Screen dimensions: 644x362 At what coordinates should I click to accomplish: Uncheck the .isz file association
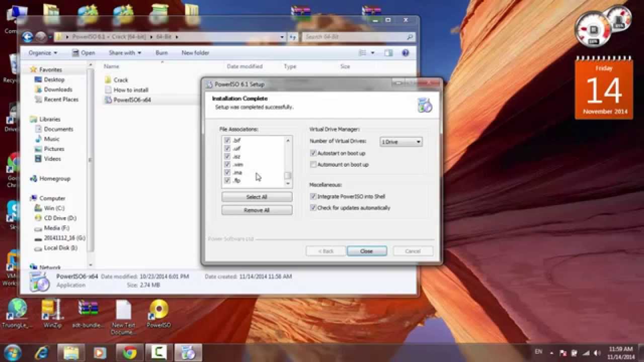(227, 156)
